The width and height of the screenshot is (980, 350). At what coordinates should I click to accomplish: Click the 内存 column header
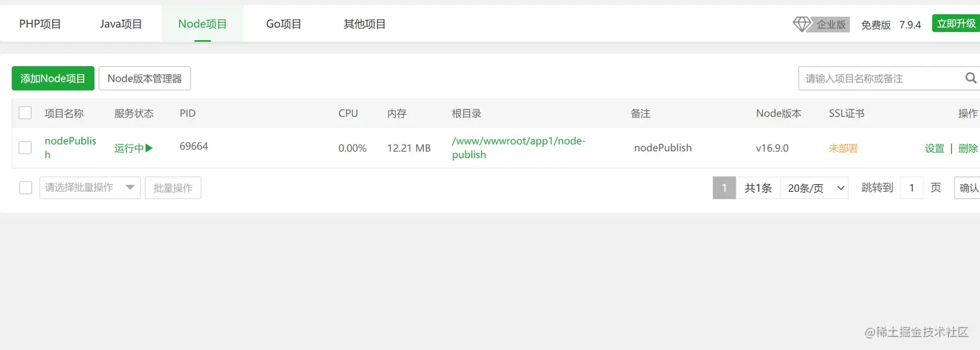pos(397,113)
